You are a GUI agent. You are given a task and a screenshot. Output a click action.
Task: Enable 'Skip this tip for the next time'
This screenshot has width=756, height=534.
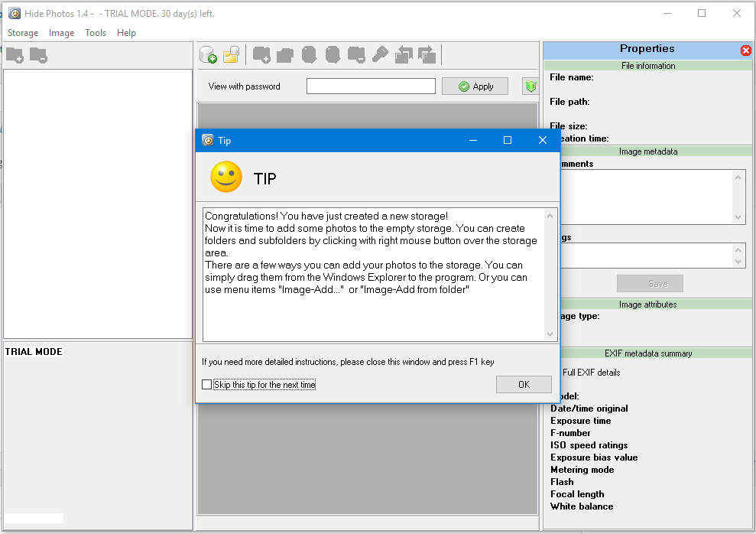207,385
